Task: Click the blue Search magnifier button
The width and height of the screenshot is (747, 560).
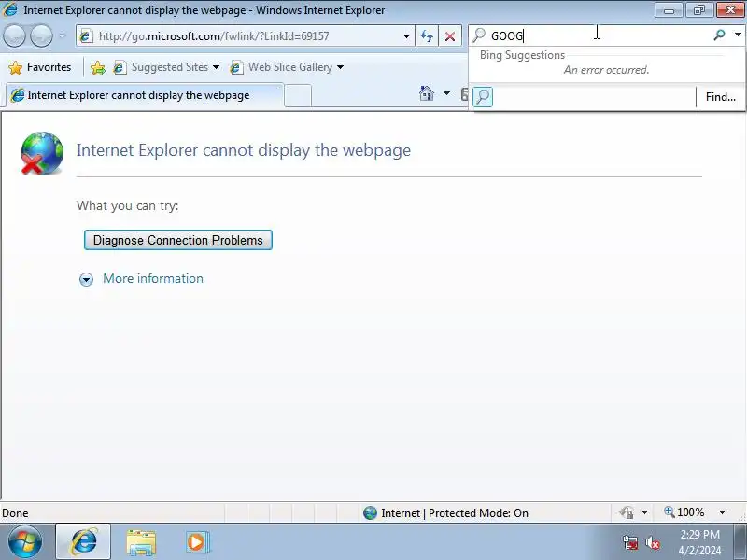Action: pos(719,35)
